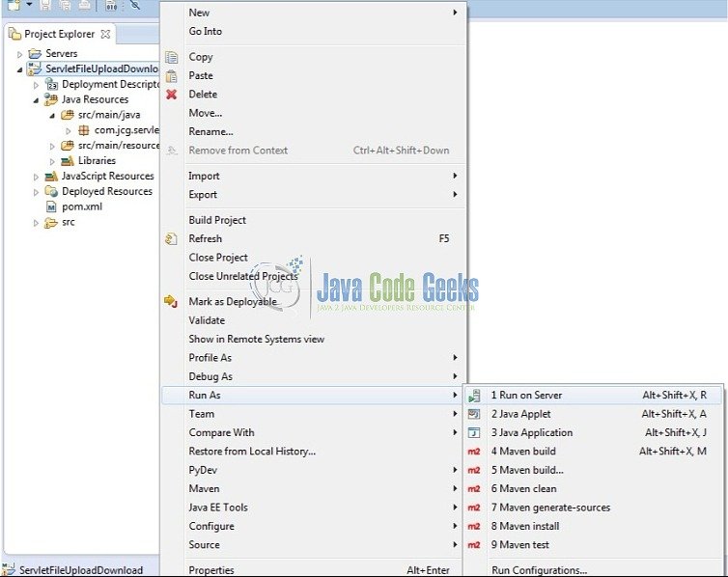This screenshot has height=577, width=728.
Task: Click ServletFileUploadDownload in status bar
Action: click(81, 570)
